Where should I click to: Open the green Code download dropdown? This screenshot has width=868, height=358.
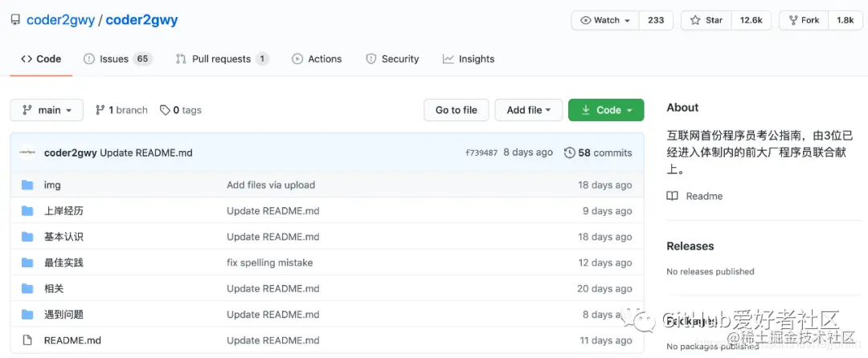pos(606,110)
